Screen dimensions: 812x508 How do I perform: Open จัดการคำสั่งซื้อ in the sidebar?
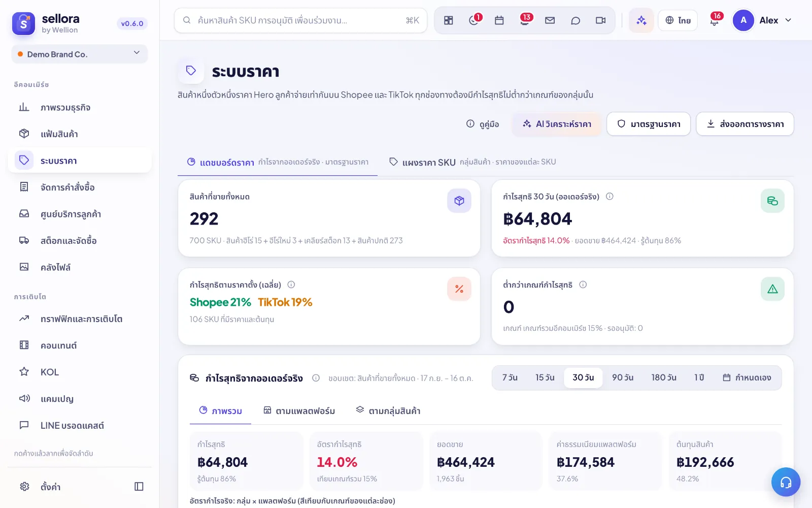pos(80,187)
